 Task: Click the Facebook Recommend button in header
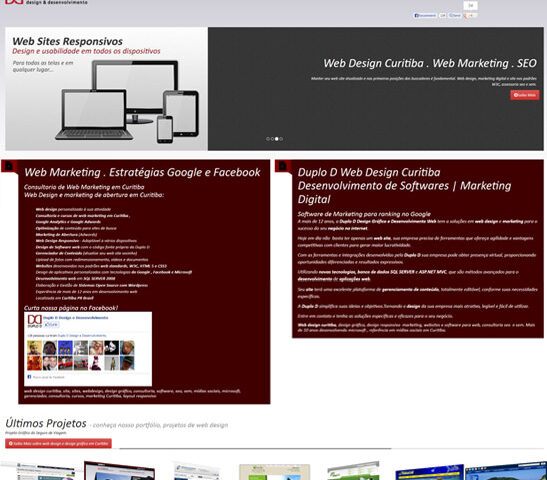[x=425, y=15]
